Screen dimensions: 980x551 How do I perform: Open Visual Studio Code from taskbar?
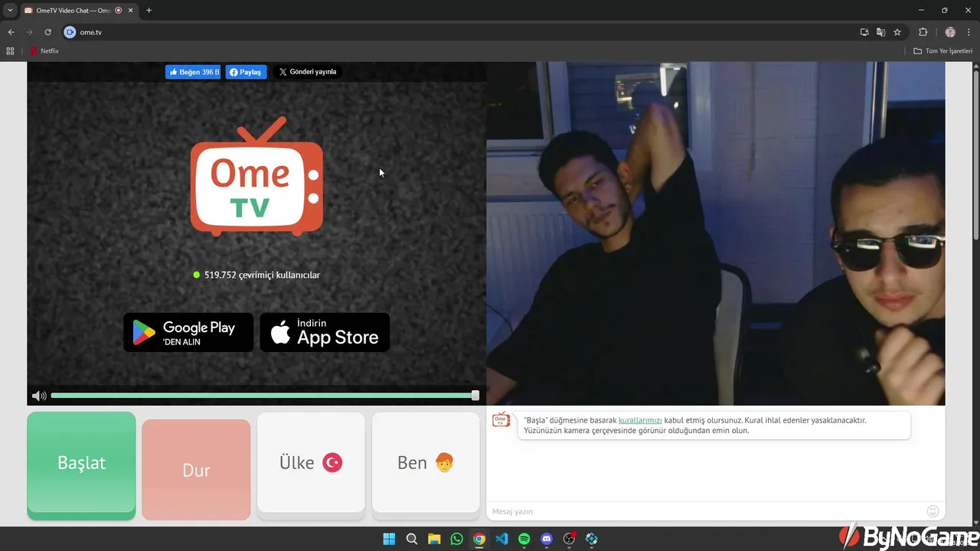point(501,539)
